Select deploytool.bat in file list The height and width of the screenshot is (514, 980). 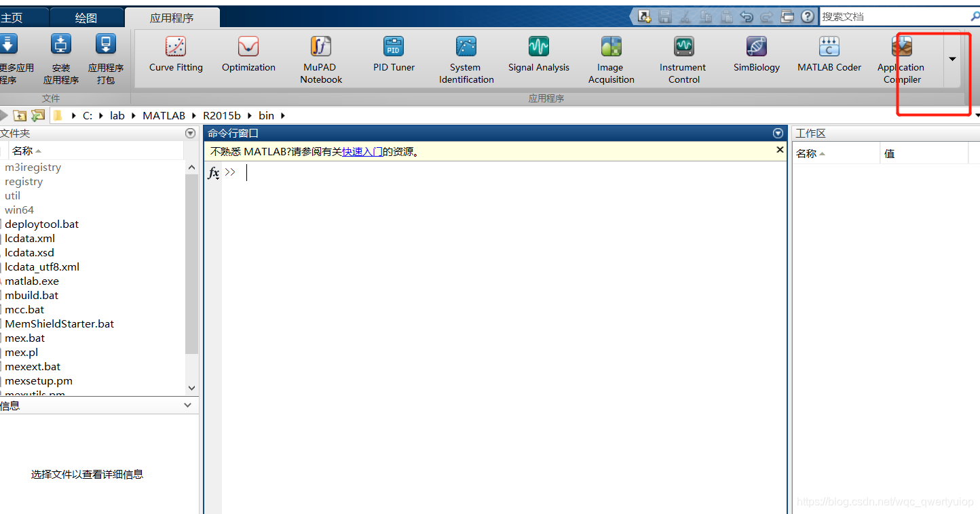[41, 224]
